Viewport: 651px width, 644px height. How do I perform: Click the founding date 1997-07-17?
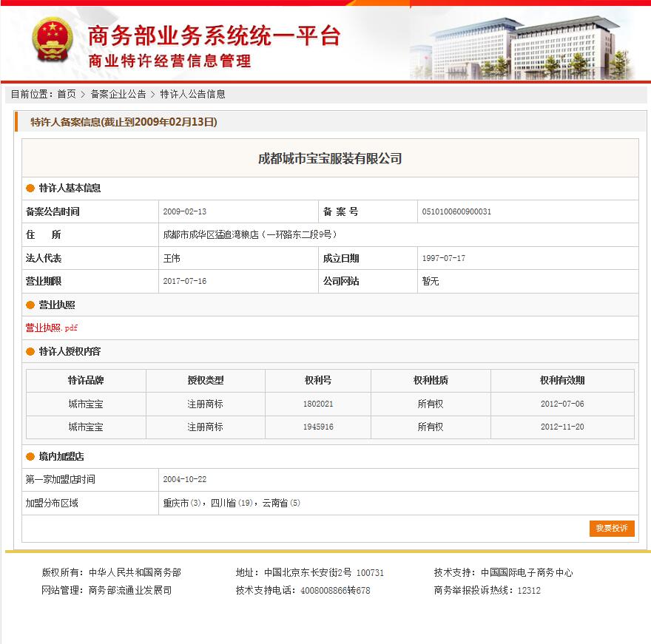coord(443,258)
